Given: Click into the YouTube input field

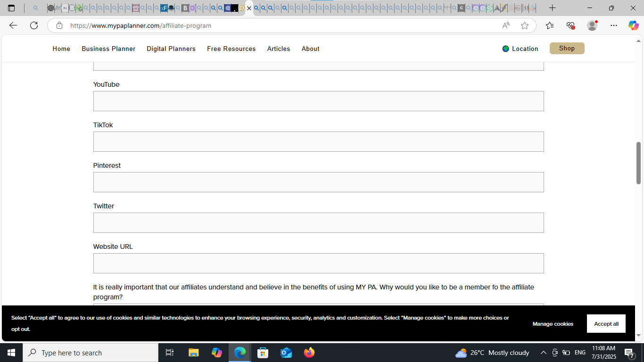Looking at the screenshot, I should click(318, 101).
